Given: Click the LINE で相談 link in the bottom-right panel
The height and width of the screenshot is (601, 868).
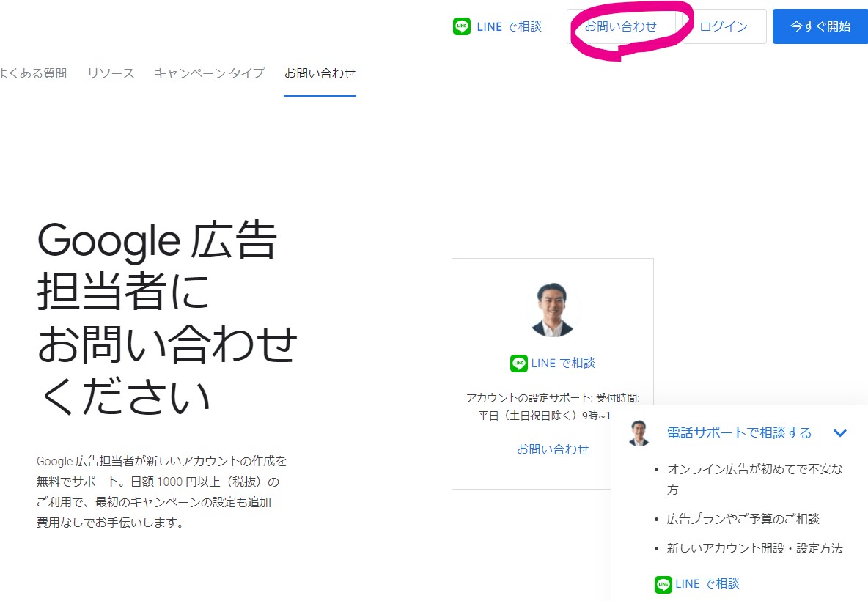Looking at the screenshot, I should [696, 584].
